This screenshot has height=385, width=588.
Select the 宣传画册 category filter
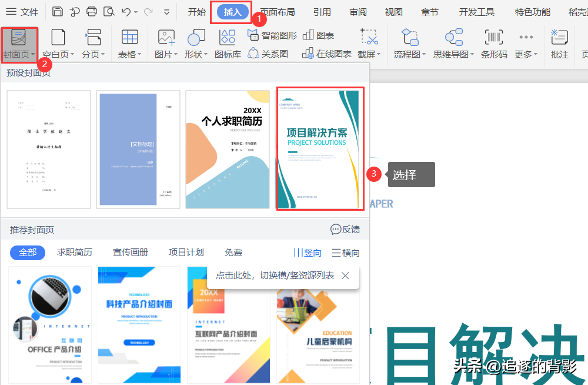131,253
